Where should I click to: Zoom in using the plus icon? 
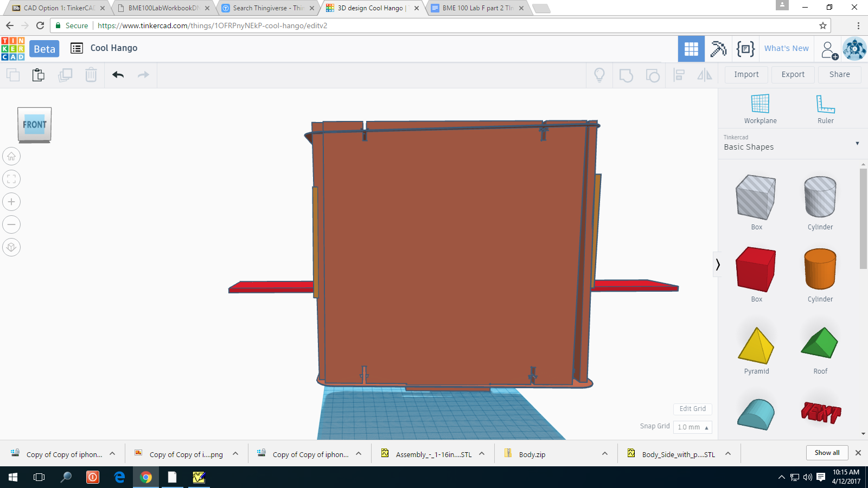click(11, 202)
